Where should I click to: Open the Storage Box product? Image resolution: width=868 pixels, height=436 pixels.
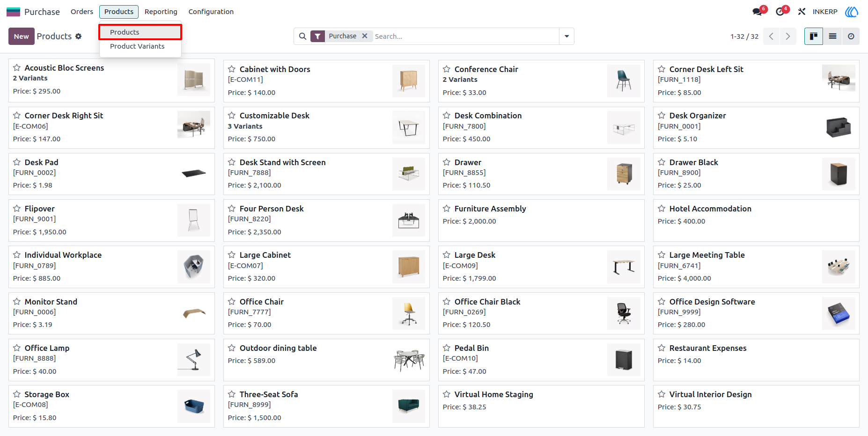[x=111, y=406]
